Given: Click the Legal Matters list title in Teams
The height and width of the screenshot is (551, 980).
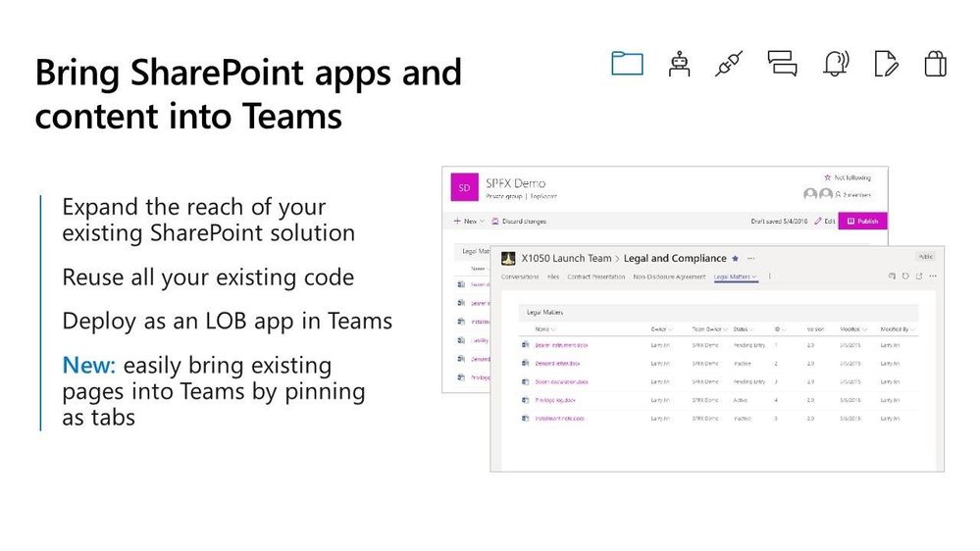Looking at the screenshot, I should pyautogui.click(x=545, y=313).
